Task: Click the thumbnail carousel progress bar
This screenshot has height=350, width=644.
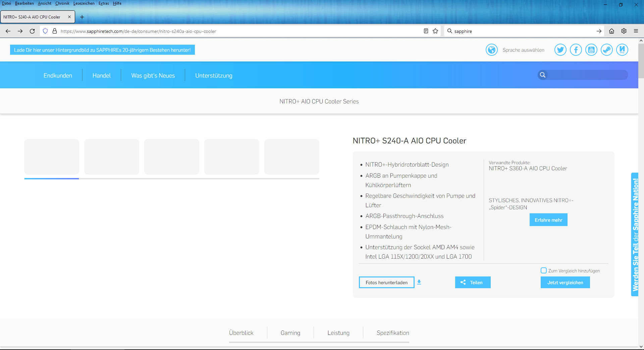Action: point(172,179)
